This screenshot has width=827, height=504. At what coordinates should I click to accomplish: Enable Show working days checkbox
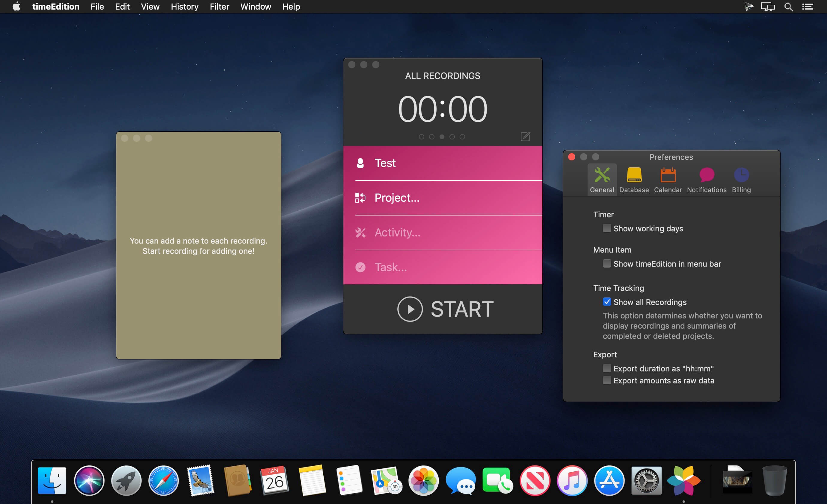click(606, 228)
